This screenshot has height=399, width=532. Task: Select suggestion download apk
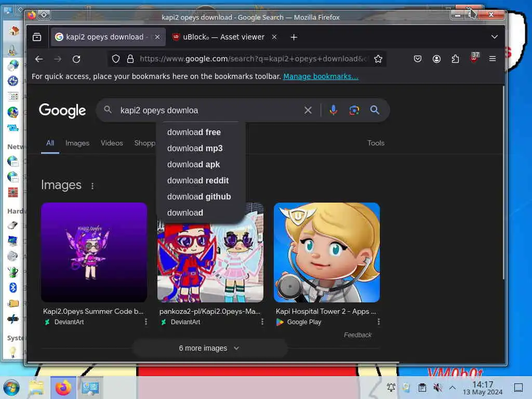point(194,165)
